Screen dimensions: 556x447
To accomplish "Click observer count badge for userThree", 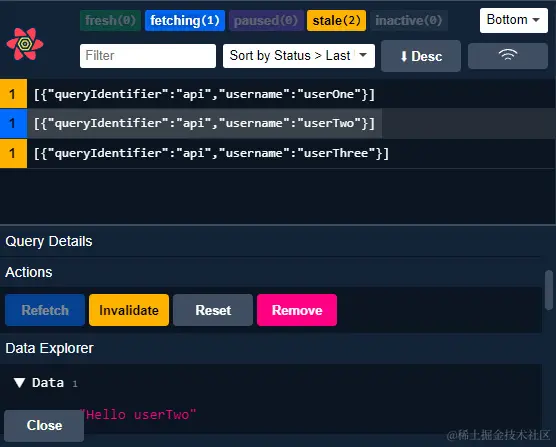I will pos(13,153).
